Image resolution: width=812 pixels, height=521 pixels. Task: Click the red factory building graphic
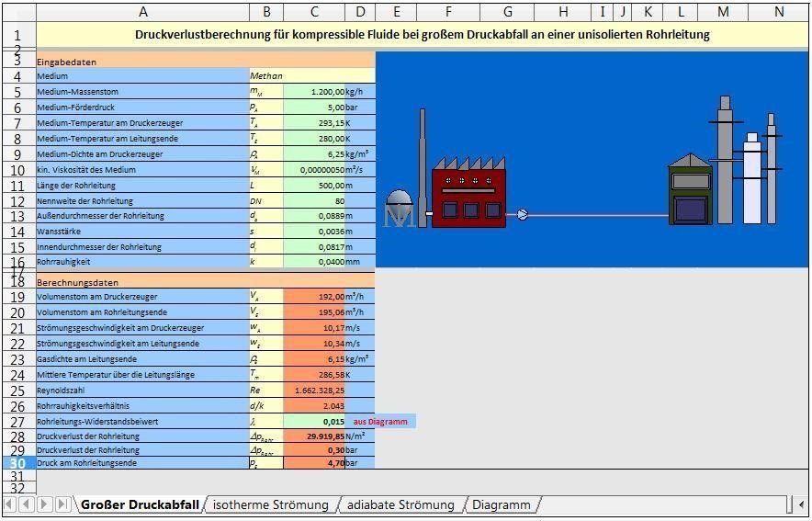click(468, 193)
